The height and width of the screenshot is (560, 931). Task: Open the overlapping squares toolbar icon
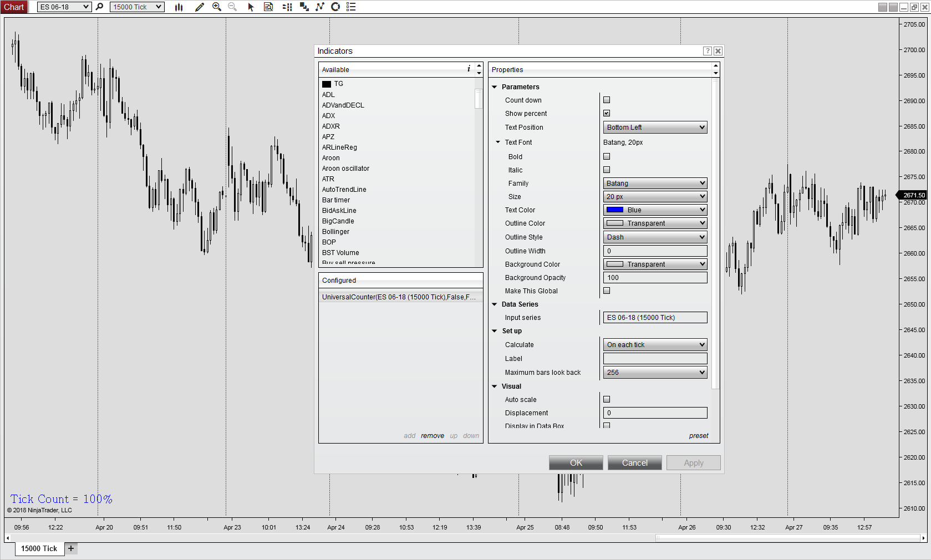coord(304,7)
